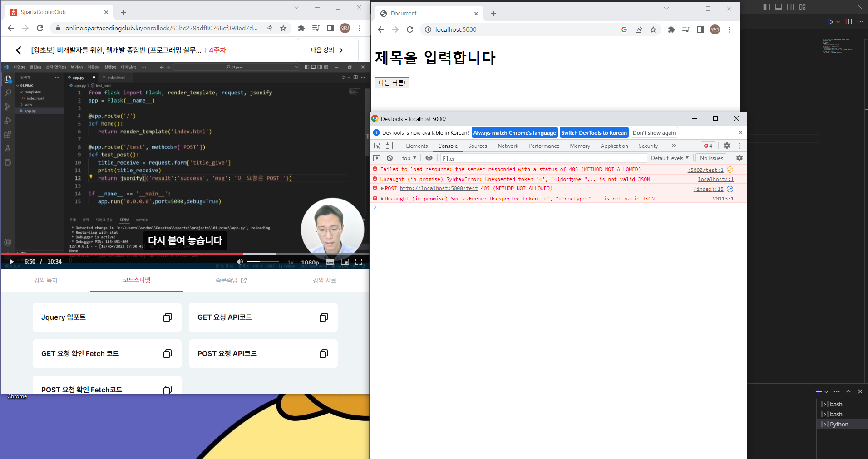The height and width of the screenshot is (459, 868).
Task: Open the Default levels dropdown
Action: pyautogui.click(x=670, y=158)
